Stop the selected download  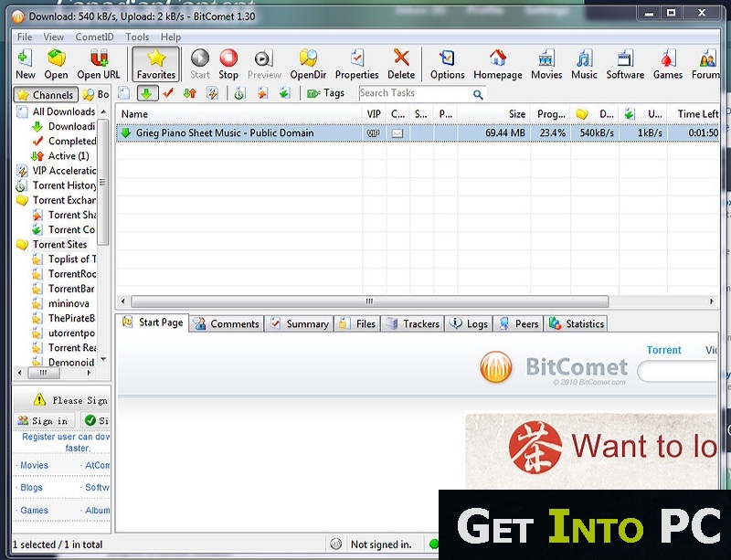(x=228, y=64)
